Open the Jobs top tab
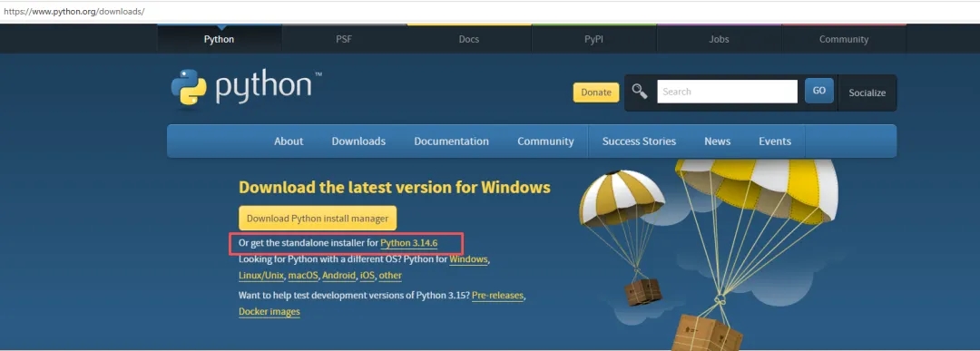Image resolution: width=980 pixels, height=351 pixels. coord(719,39)
